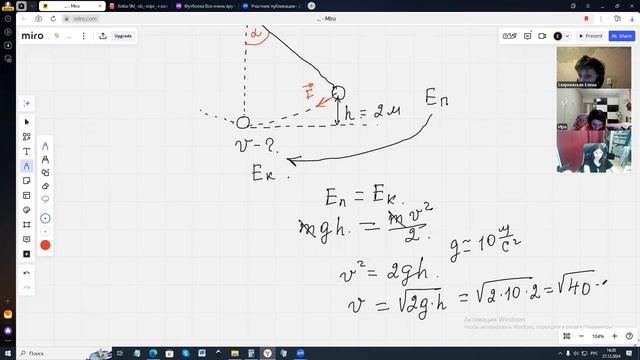
Task: Click the red bookmark icon
Action: (x=587, y=19)
